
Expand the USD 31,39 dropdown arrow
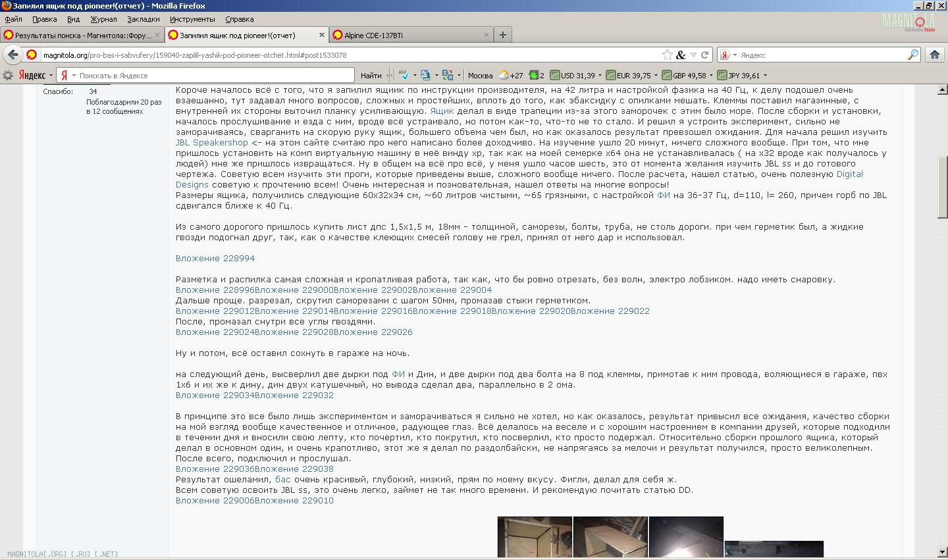[x=600, y=75]
